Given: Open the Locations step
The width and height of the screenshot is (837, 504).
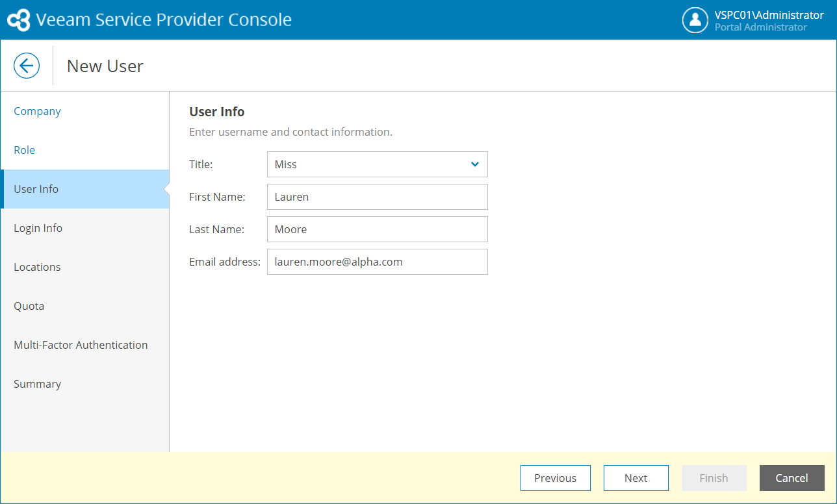Looking at the screenshot, I should tap(84, 267).
